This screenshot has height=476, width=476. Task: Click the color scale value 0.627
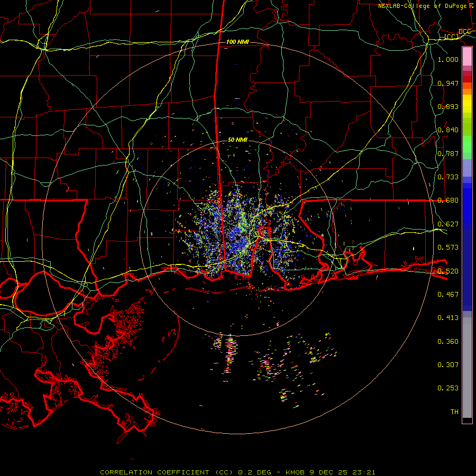(448, 224)
